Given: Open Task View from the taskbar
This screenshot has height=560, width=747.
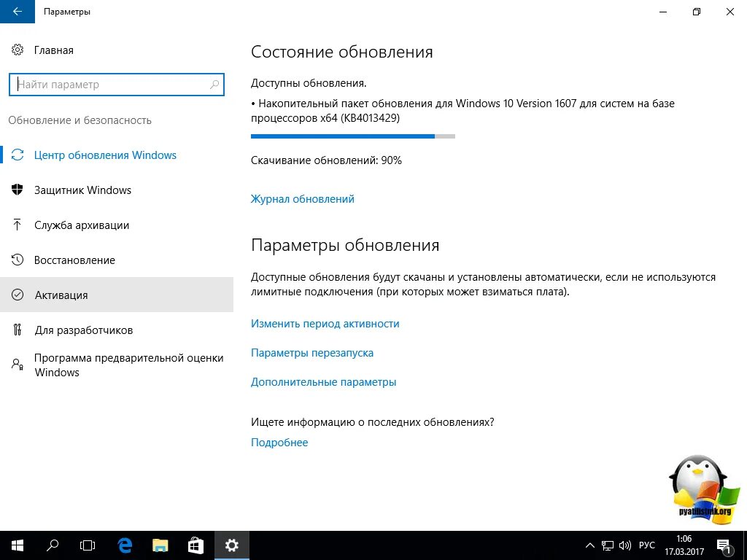Looking at the screenshot, I should (x=88, y=545).
